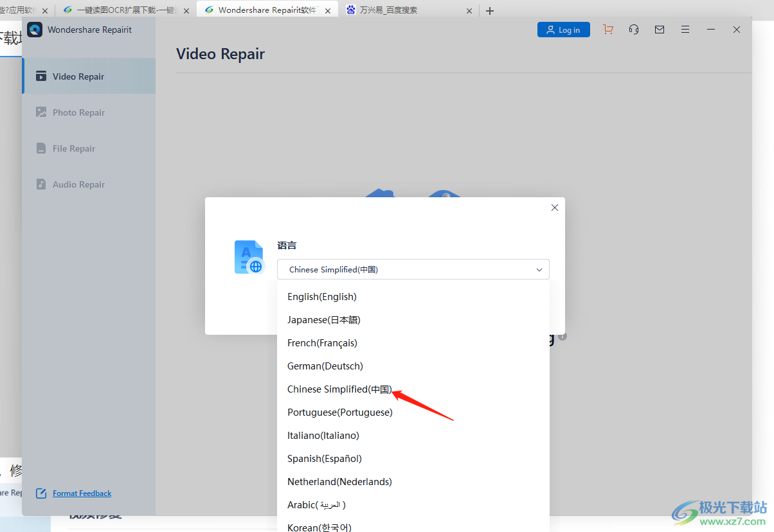
Task: Switch to the File Repair section
Action: [x=89, y=148]
